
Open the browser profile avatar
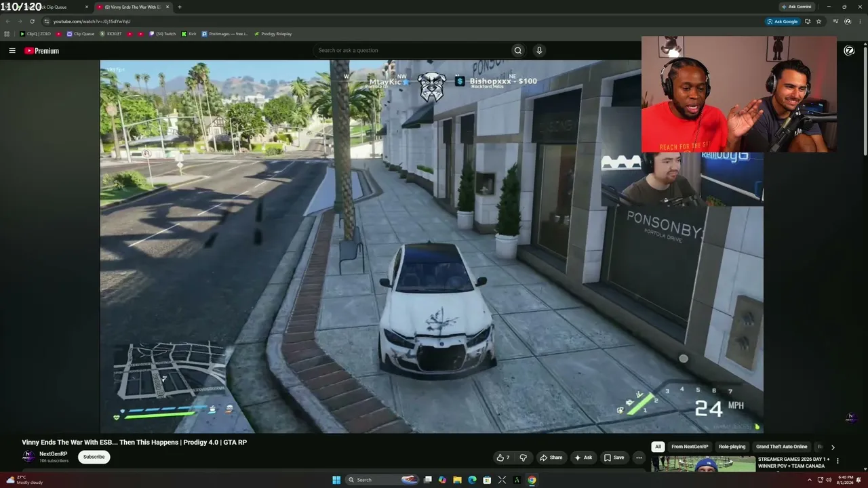848,21
